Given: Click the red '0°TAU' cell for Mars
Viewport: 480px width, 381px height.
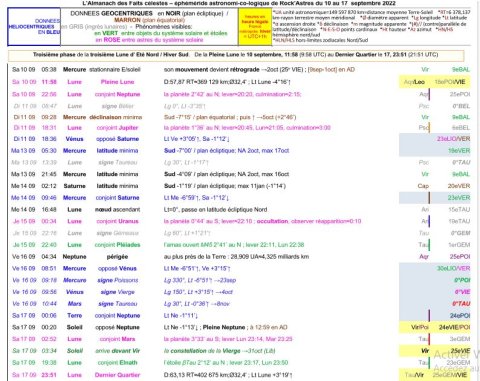Looking at the screenshot, I should point(461,304).
